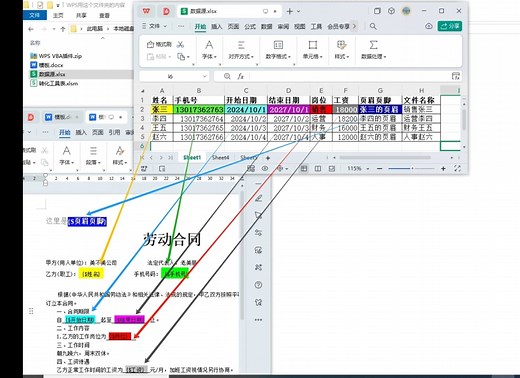The height and width of the screenshot is (378, 520).
Task: Click the zoom slider handle in the spreadsheet status bar
Action: 412,169
